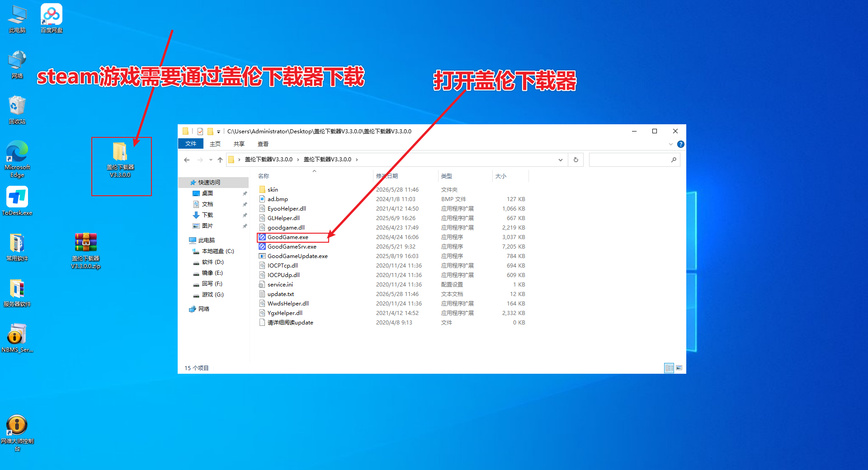This screenshot has width=868, height=470.
Task: Select the NBMS_Ser... desktop icon
Action: pyautogui.click(x=17, y=338)
